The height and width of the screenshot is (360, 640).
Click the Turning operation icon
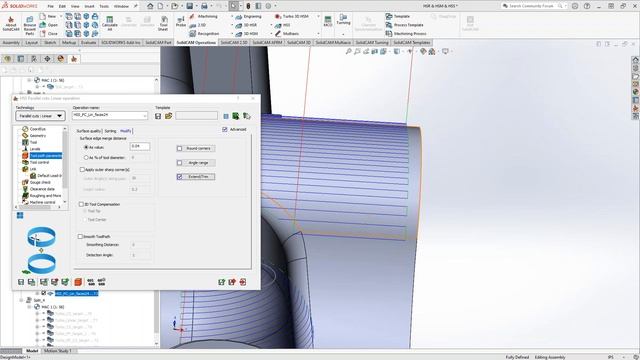click(x=343, y=19)
